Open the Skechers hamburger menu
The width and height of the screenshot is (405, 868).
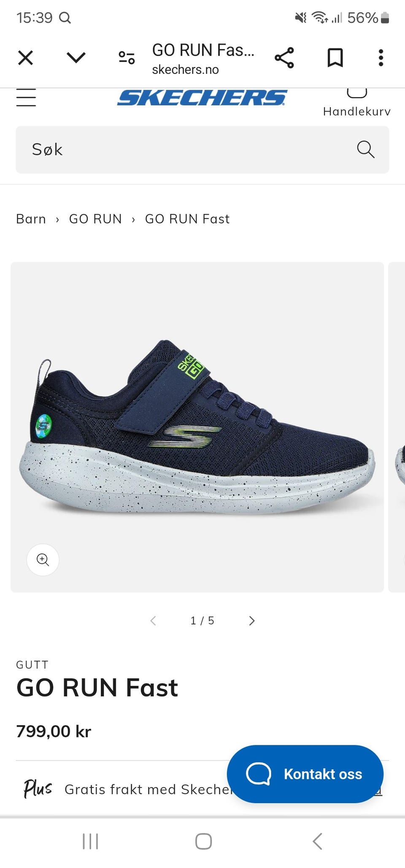click(x=26, y=97)
